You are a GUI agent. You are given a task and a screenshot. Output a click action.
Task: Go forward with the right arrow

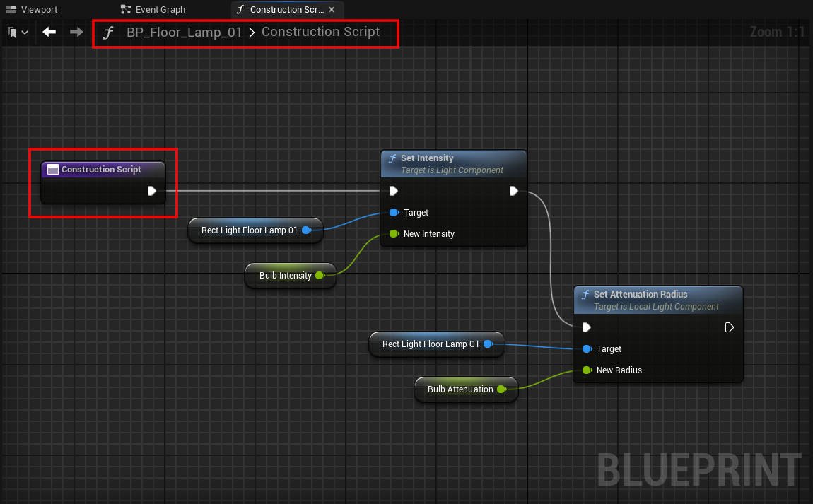pyautogui.click(x=76, y=32)
